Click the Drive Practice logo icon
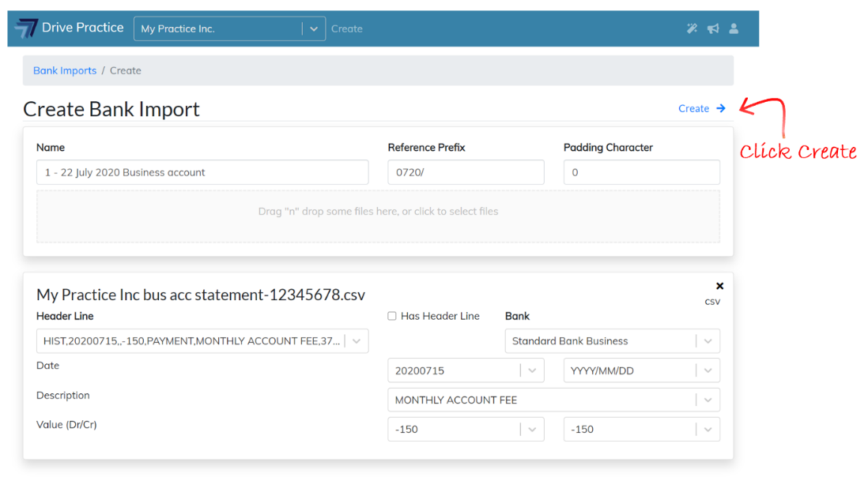The width and height of the screenshot is (868, 481). click(27, 28)
